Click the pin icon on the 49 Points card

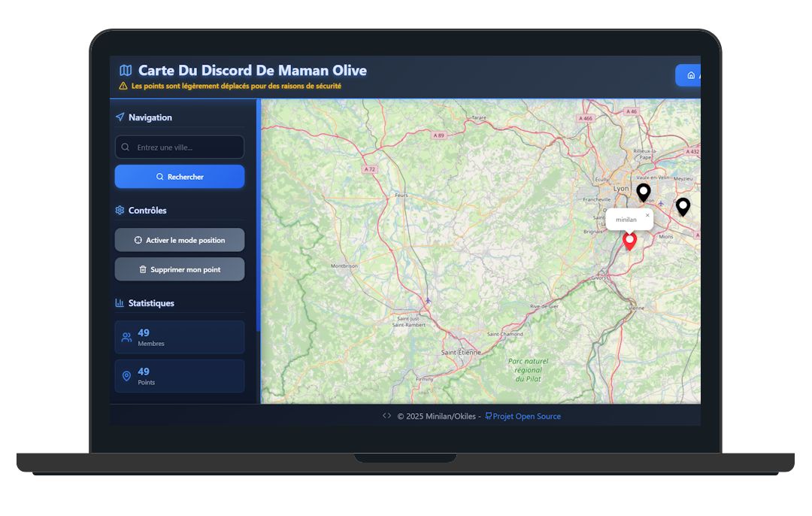126,376
